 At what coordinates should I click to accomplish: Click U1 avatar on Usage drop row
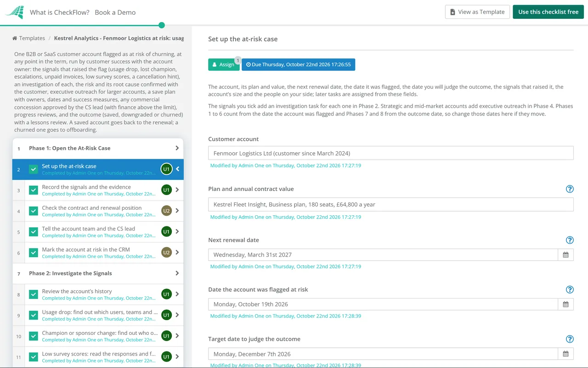coord(166,315)
